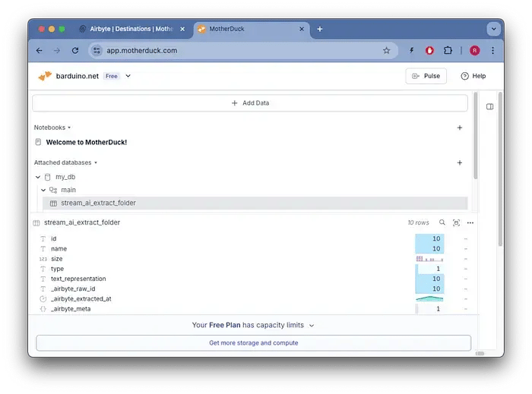Attach a database with the plus icon
Screen dimensions: 532x394
(x=459, y=162)
